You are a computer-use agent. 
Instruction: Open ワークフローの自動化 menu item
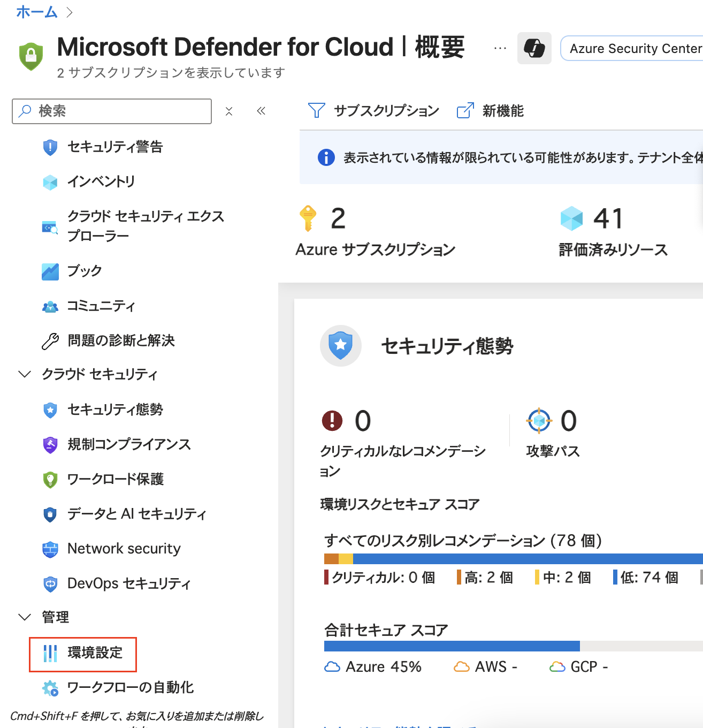point(131,687)
